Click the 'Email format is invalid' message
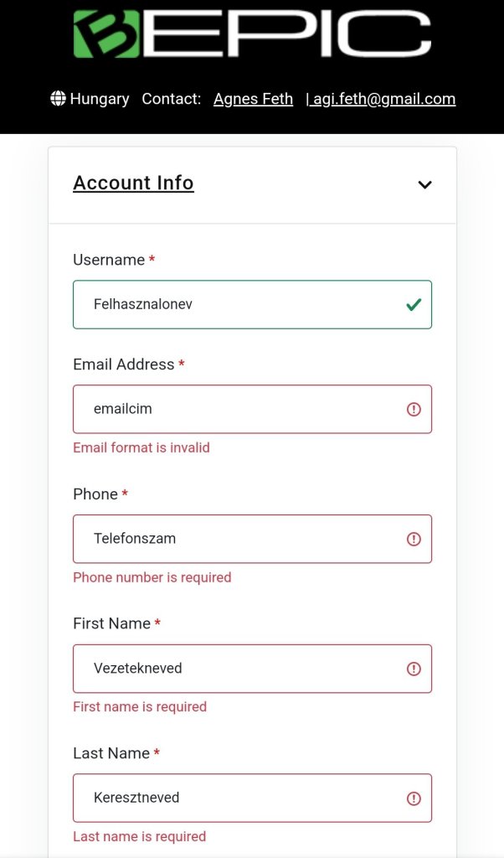This screenshot has height=858, width=504. pos(141,447)
